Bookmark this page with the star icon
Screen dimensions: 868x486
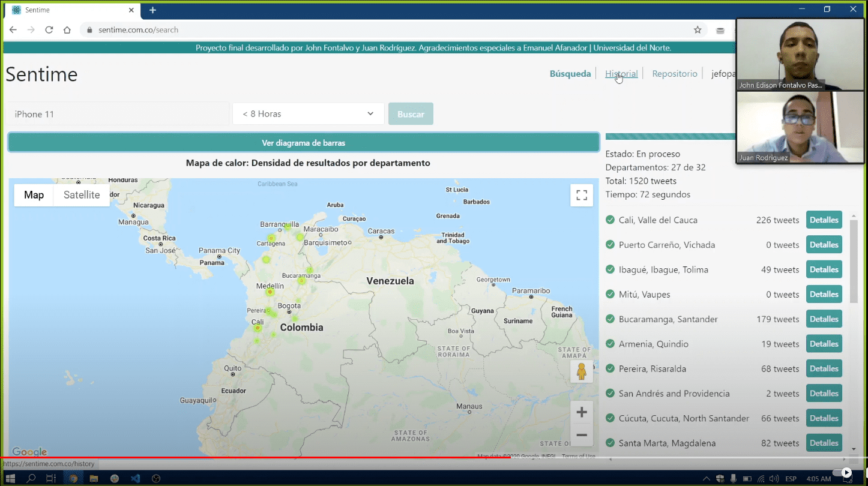[698, 30]
